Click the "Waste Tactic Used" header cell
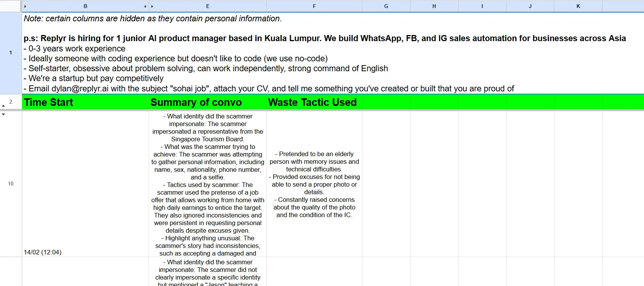This screenshot has height=286, width=644. 314,102
